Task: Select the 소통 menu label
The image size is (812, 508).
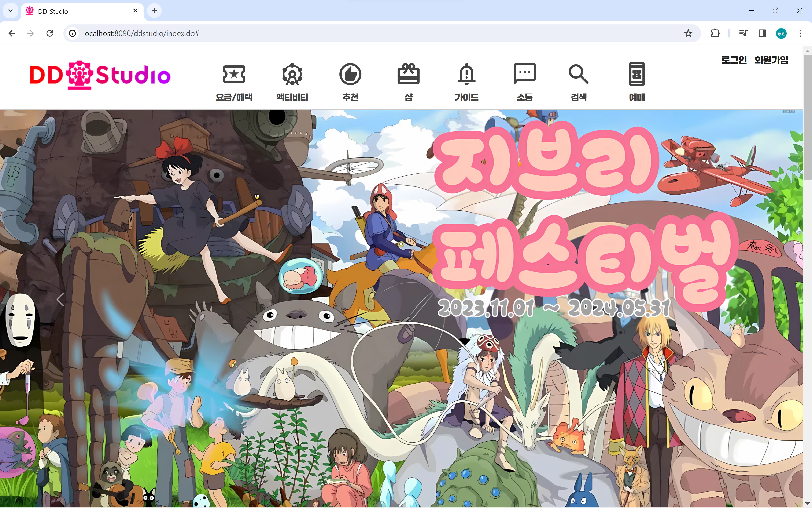Action: [525, 97]
